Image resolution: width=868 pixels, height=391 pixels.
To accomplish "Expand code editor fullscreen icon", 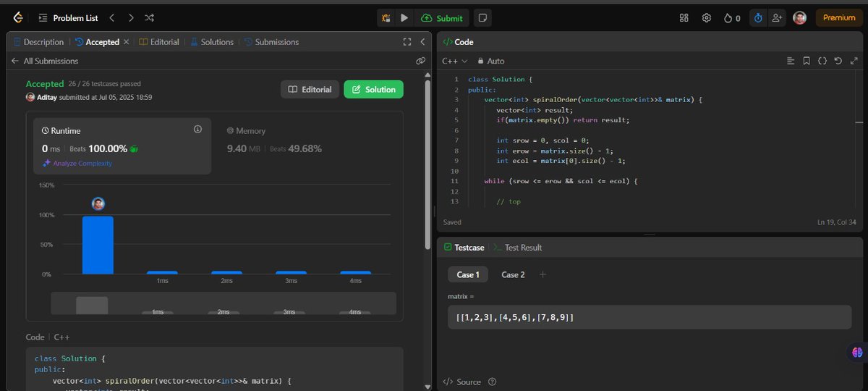I will coord(854,61).
